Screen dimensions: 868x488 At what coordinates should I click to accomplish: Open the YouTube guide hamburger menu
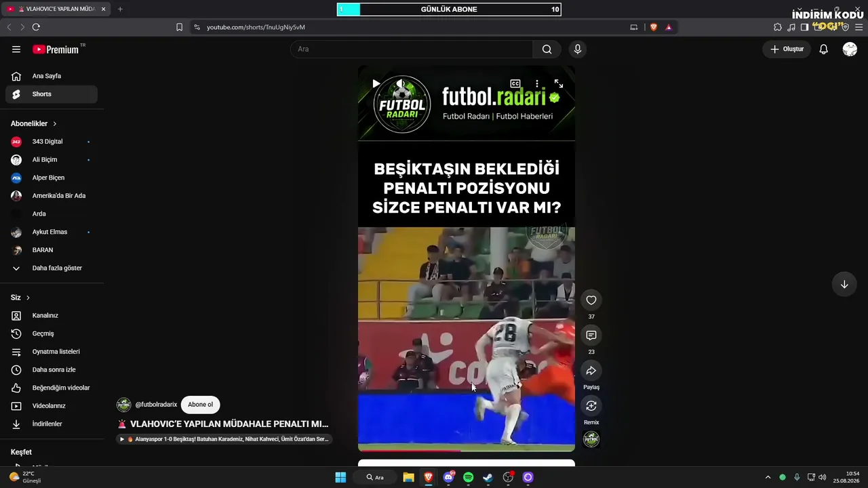tap(16, 49)
